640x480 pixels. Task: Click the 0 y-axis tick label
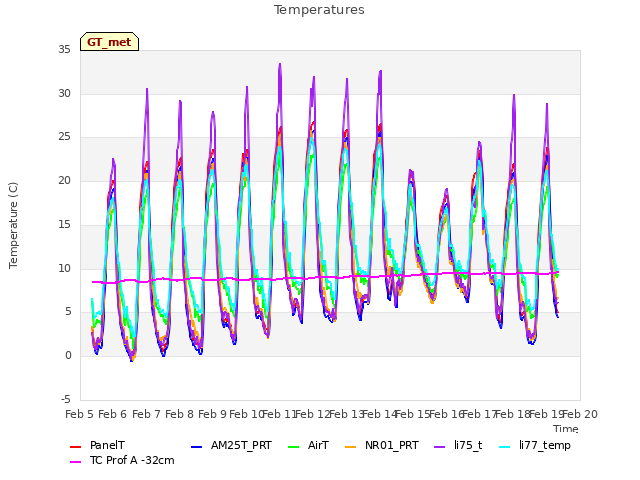[68, 356]
